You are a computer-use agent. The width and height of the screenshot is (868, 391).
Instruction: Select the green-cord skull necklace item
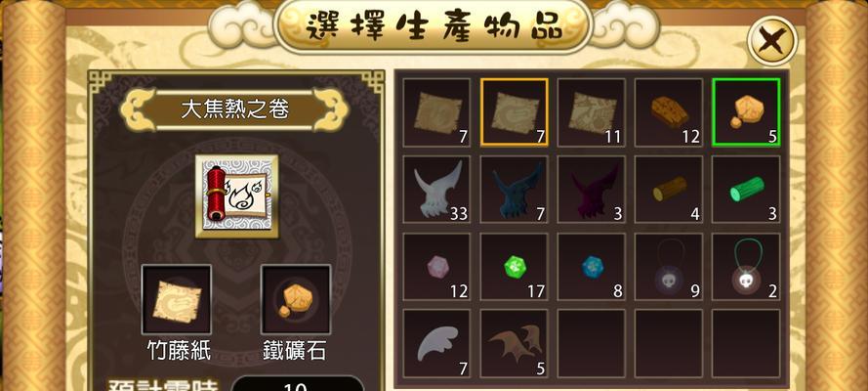point(746,267)
